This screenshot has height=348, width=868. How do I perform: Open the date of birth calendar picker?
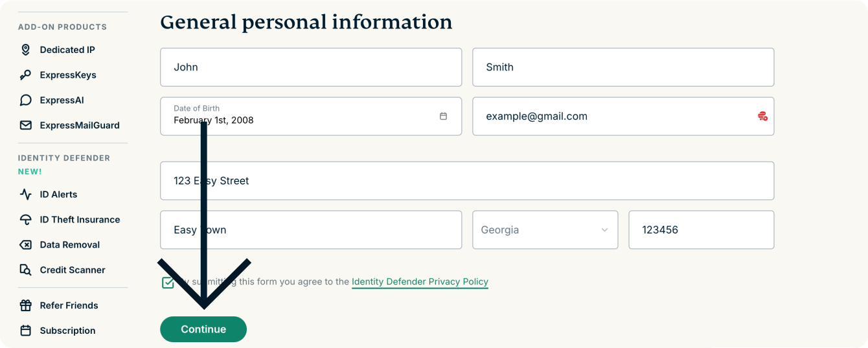pos(443,116)
